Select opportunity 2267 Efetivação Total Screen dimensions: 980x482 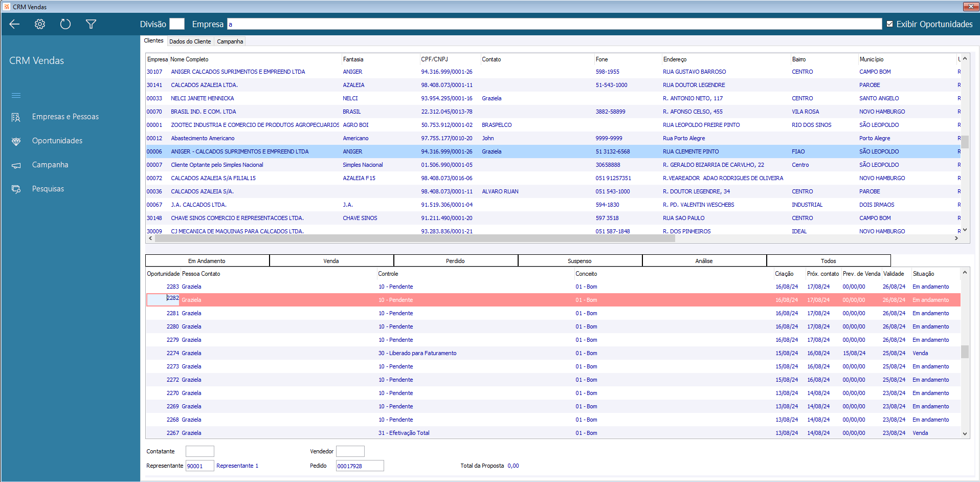(553, 433)
